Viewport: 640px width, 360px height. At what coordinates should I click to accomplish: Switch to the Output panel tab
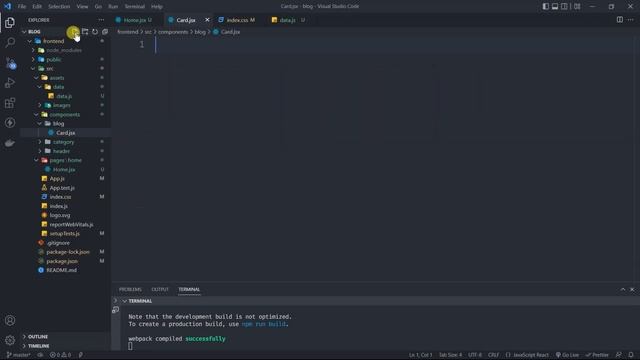click(160, 289)
